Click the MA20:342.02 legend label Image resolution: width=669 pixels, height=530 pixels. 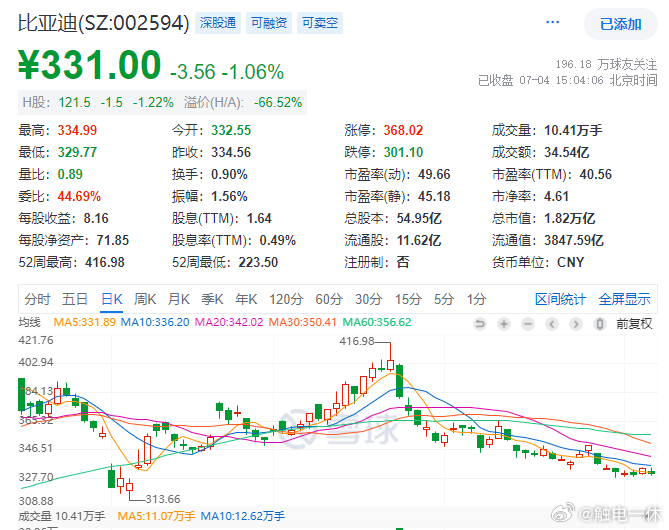[229, 322]
